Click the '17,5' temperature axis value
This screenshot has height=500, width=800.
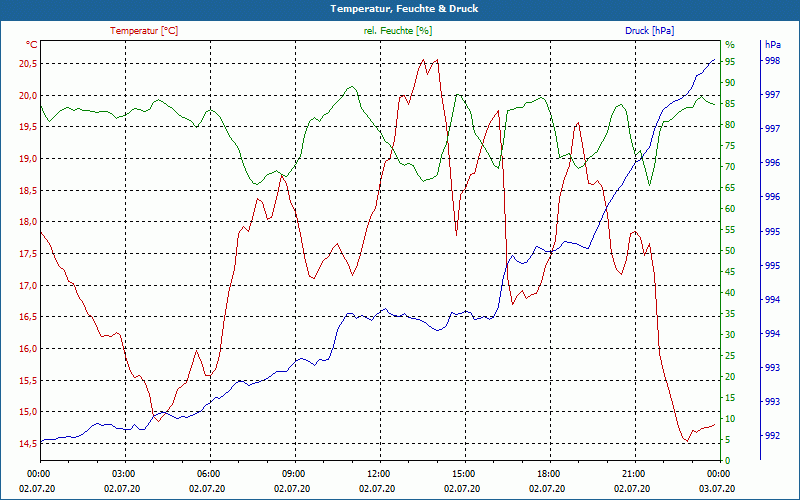[28, 254]
